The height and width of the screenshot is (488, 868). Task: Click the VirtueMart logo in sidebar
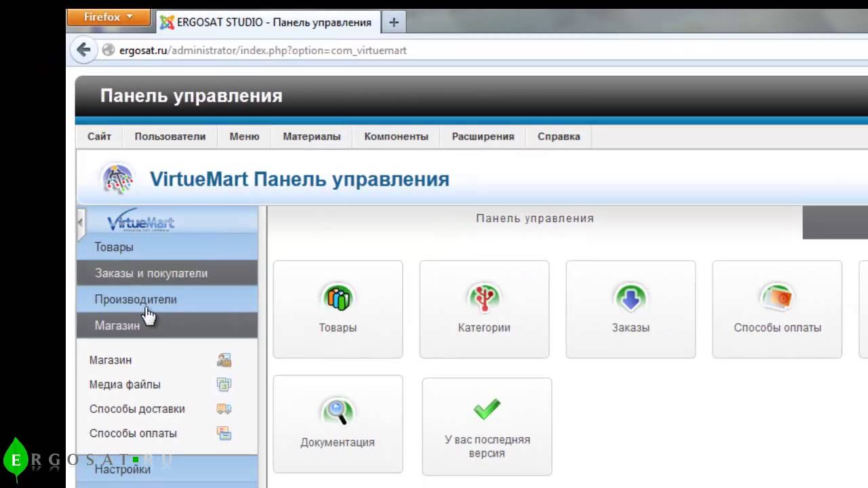point(141,220)
